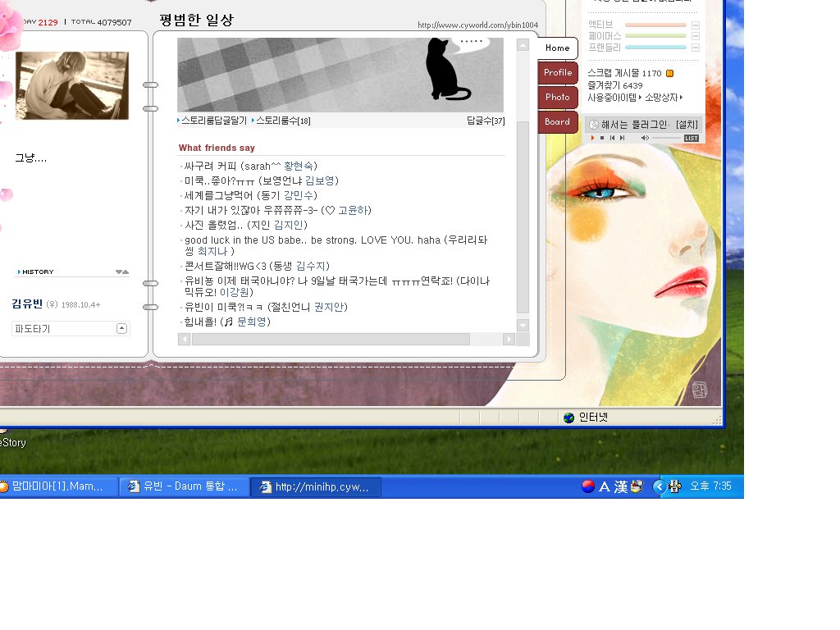Click tray icon left of the clock
The width and height of the screenshot is (840, 630).
(x=675, y=486)
